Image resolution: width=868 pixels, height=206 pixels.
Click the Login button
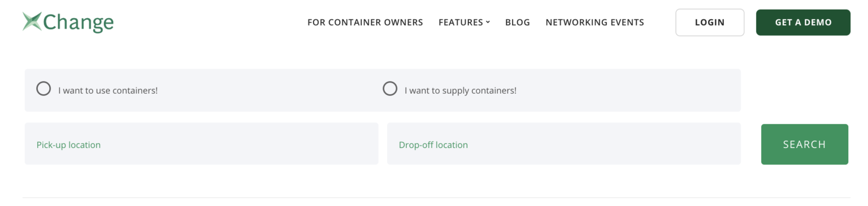(x=710, y=23)
